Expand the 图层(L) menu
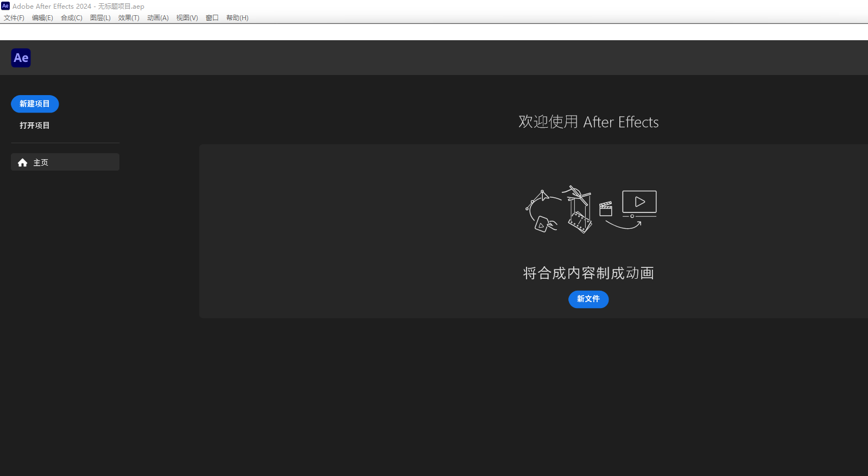This screenshot has width=868, height=476. tap(100, 18)
